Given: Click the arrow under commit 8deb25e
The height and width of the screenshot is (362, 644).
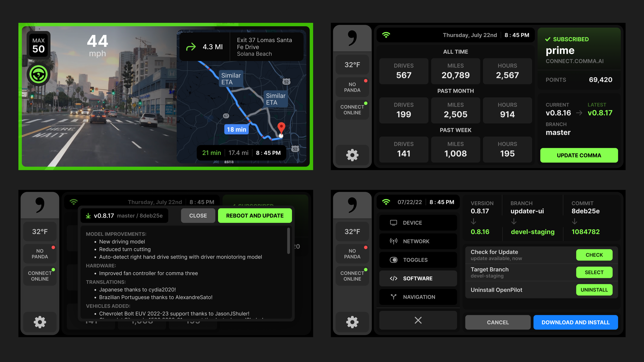Looking at the screenshot, I should (575, 221).
